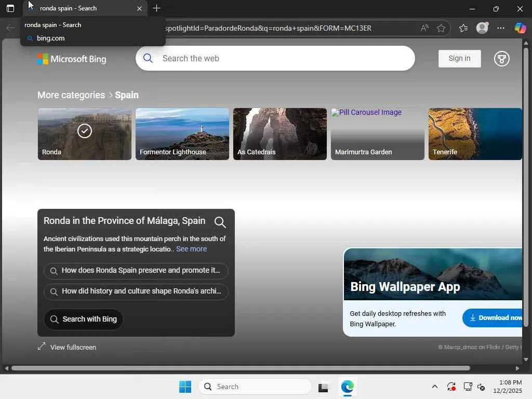
Task: Focus the Search the web field
Action: pyautogui.click(x=275, y=58)
